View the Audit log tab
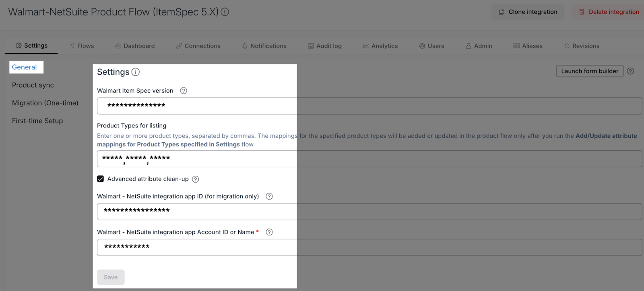This screenshot has width=644, height=291. (x=325, y=46)
